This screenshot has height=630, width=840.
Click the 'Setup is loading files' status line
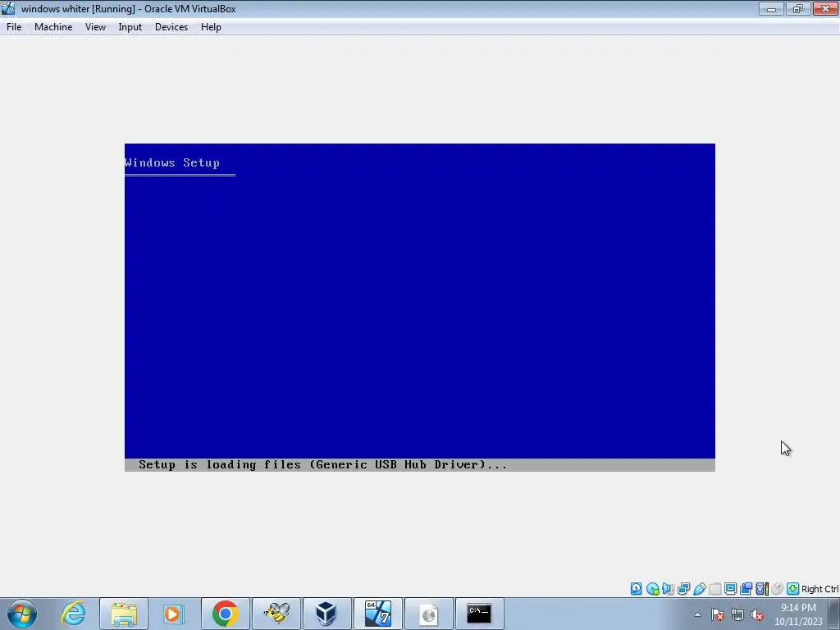pyautogui.click(x=419, y=464)
